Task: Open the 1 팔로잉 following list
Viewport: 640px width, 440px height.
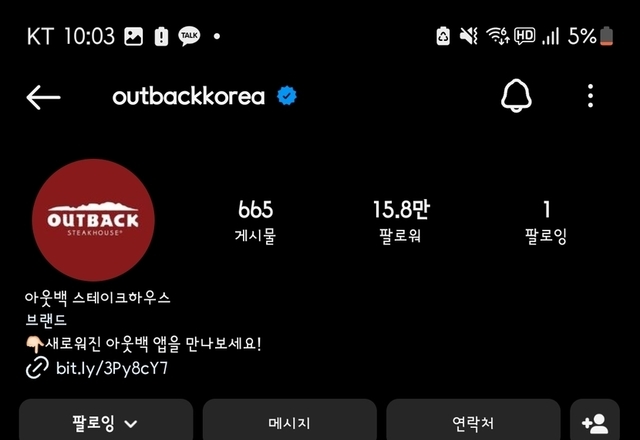Action: pos(546,222)
